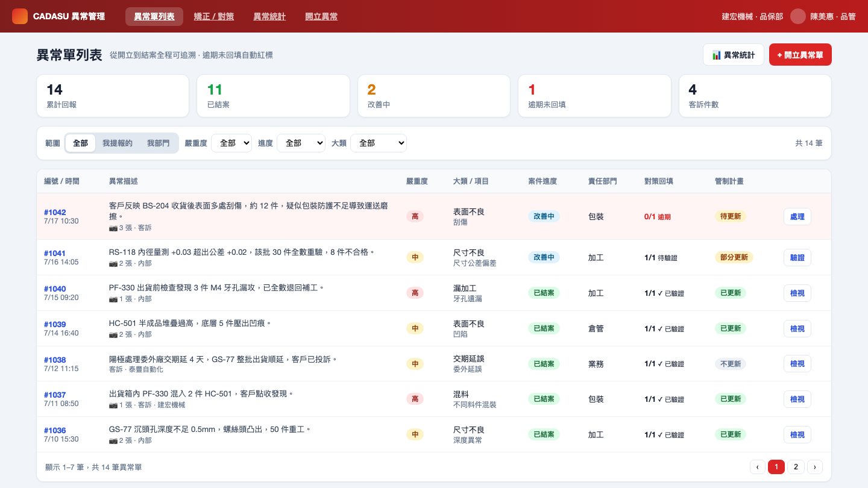Click 檢視 button for #1040
The image size is (868, 488).
(x=797, y=293)
